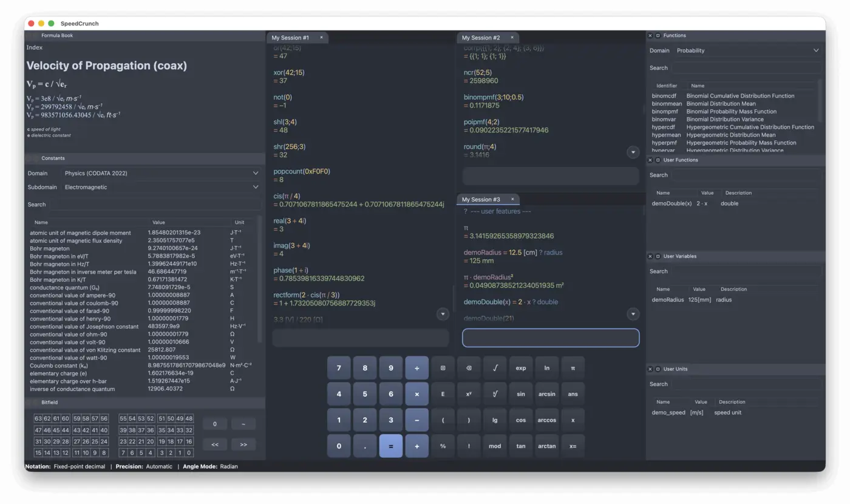Click the percent key
This screenshot has height=504, width=850.
(x=443, y=446)
